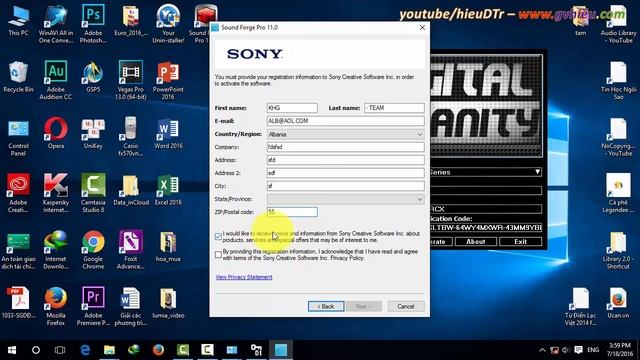Open WinAVI All in One Converter icon
Image resolution: width=640 pixels, height=360 pixels.
(56, 24)
